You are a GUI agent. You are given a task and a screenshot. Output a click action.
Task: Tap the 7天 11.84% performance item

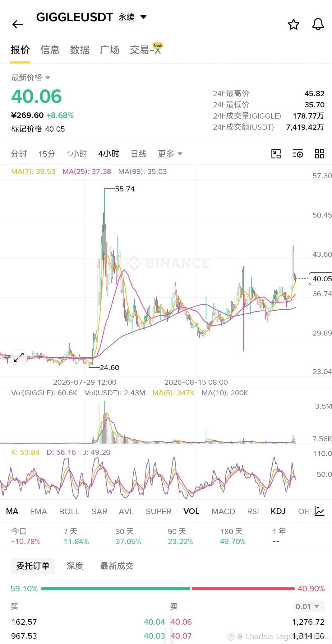pyautogui.click(x=76, y=536)
